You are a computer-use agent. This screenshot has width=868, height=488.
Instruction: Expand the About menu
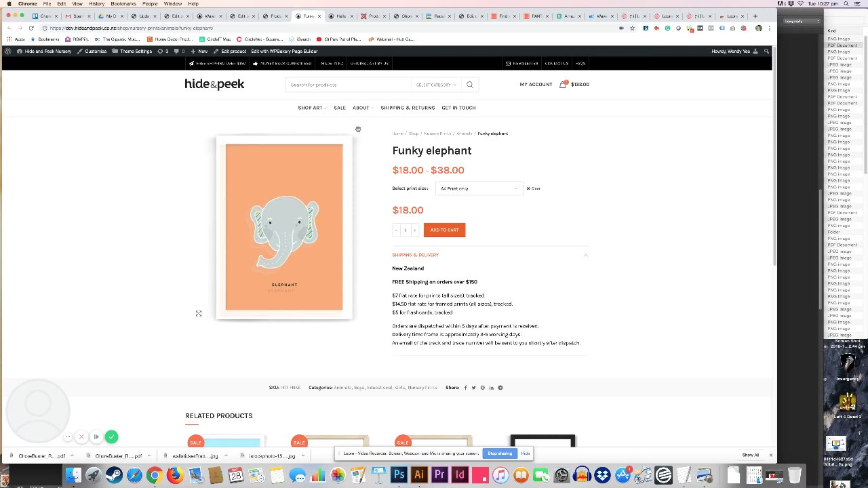tap(363, 108)
